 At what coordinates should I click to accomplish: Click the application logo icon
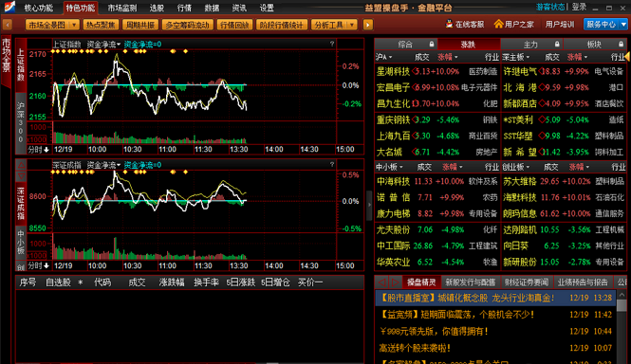(x=9, y=7)
